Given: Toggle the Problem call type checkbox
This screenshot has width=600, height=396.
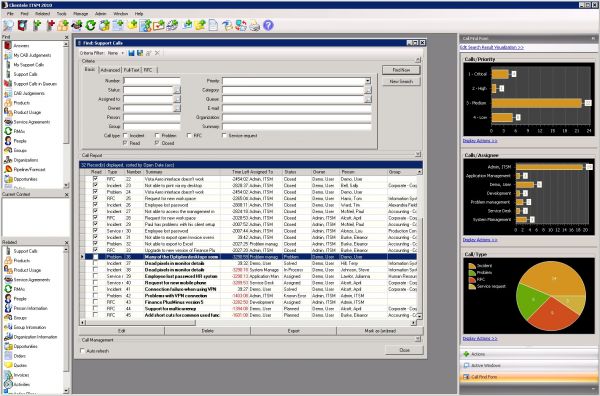Looking at the screenshot, I should tap(157, 135).
